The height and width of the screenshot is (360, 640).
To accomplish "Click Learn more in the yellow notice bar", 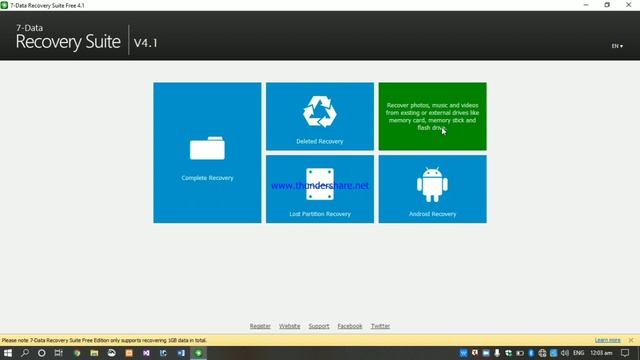I will 607,340.
